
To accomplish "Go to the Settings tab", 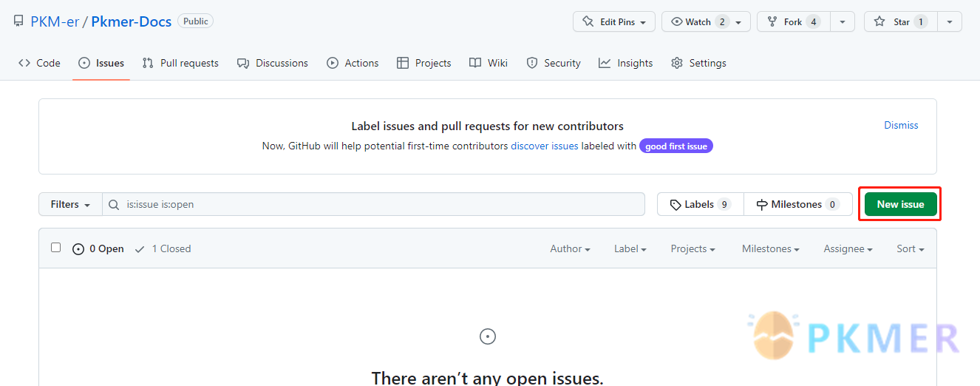I will pos(698,64).
